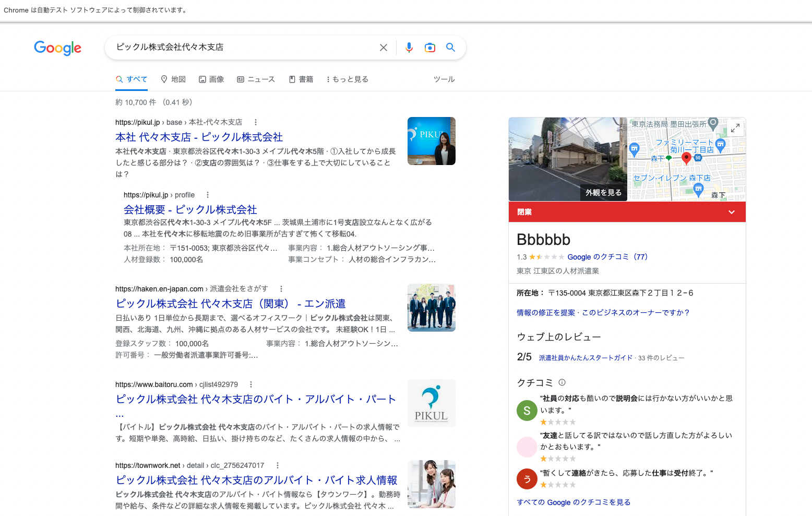Start voice search with microphone icon
The image size is (812, 516).
click(x=409, y=48)
